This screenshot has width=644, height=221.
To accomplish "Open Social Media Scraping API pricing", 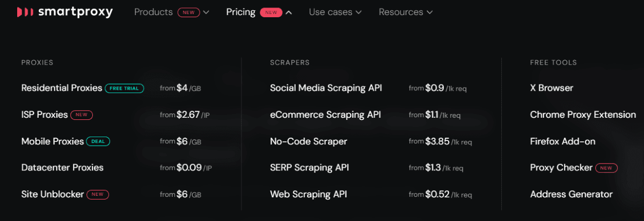I will pyautogui.click(x=326, y=88).
